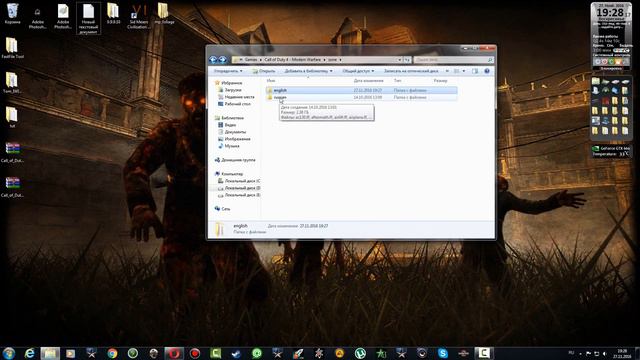Expand the arrow after zone breadcrumb

[x=340, y=60]
